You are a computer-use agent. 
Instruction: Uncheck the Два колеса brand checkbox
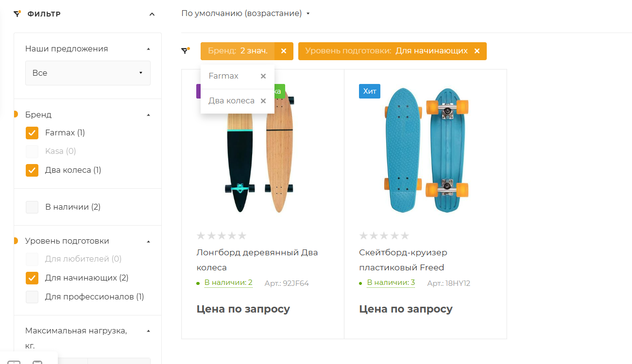click(x=32, y=170)
